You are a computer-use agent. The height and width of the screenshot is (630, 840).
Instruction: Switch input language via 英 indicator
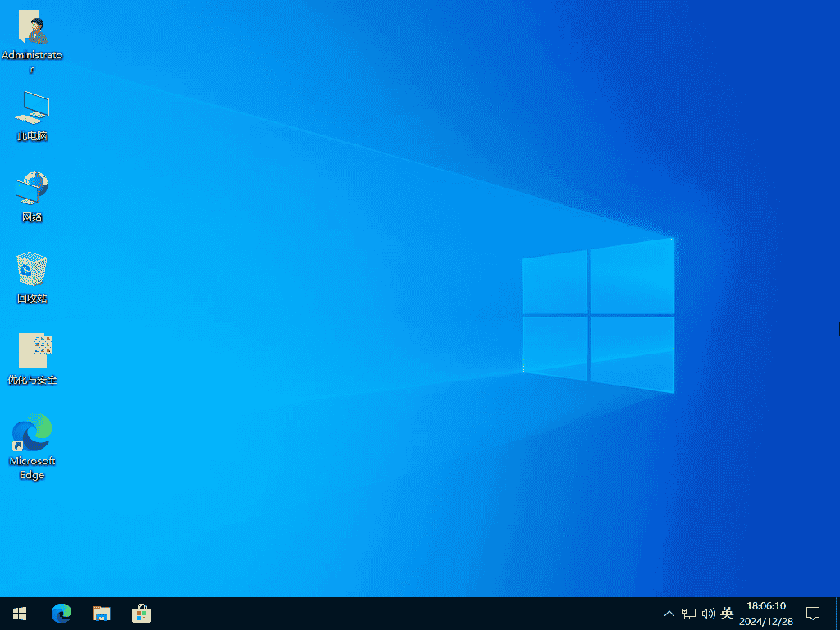[727, 613]
